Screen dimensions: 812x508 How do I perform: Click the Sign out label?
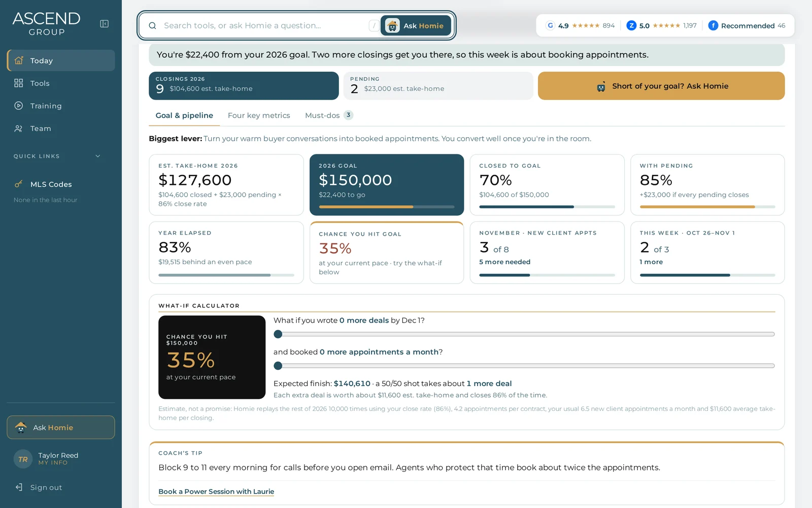pos(46,488)
